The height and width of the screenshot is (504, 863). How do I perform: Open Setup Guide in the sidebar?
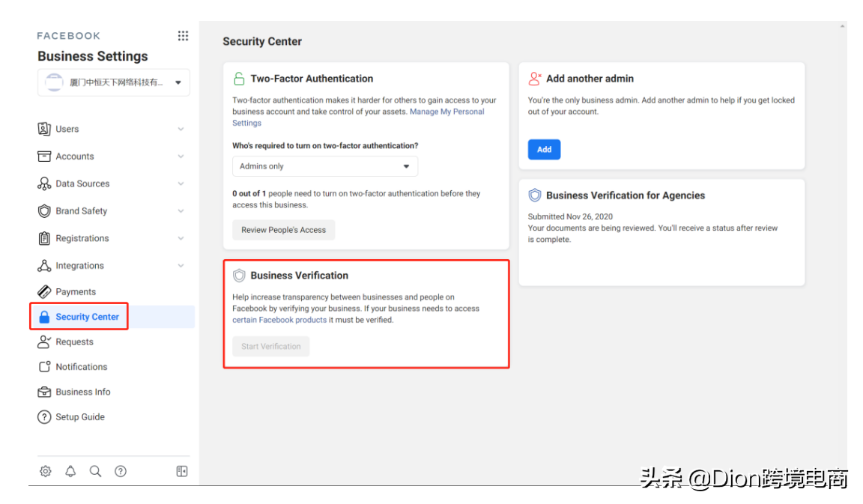80,417
